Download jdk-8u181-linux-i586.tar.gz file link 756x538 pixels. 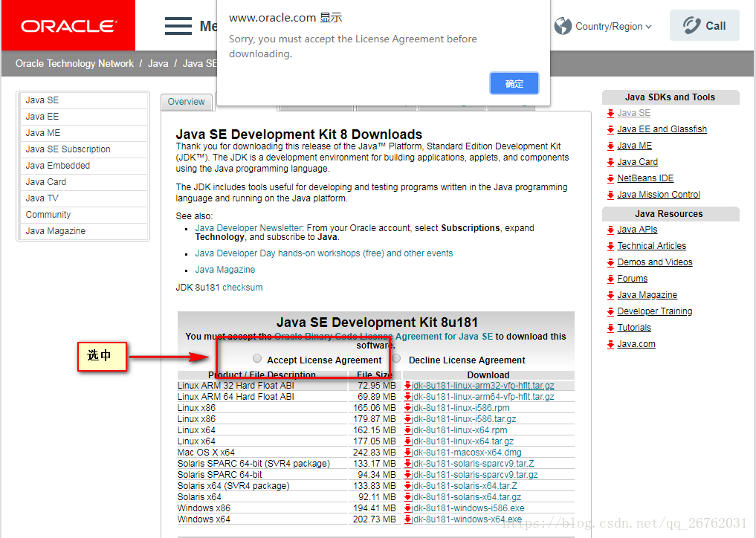coord(464,419)
